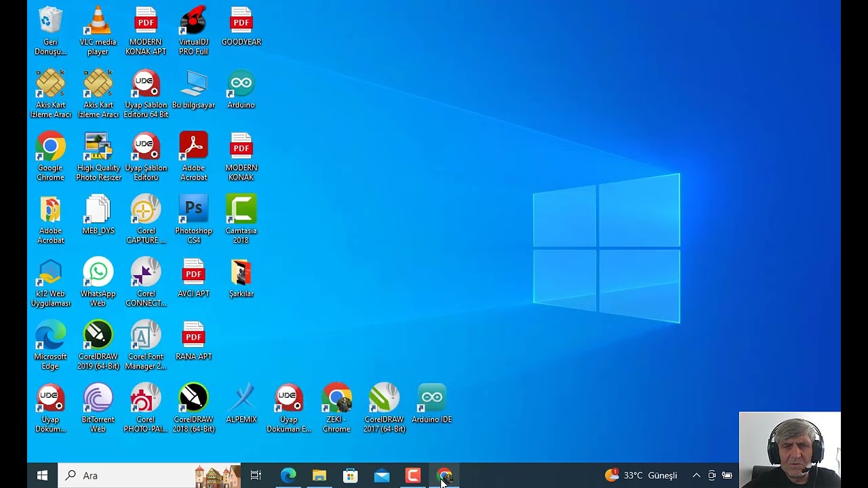Select the Photoshop CS4 shortcut
The width and height of the screenshot is (868, 488).
[x=193, y=220]
